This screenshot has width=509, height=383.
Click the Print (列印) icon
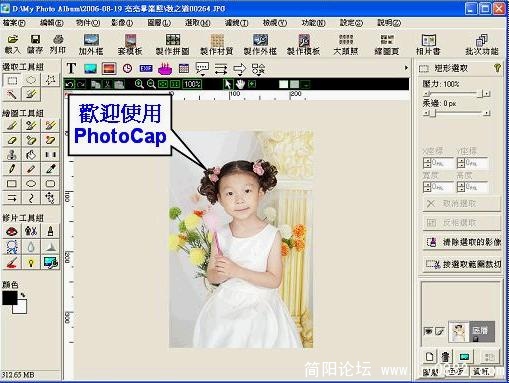(58, 44)
